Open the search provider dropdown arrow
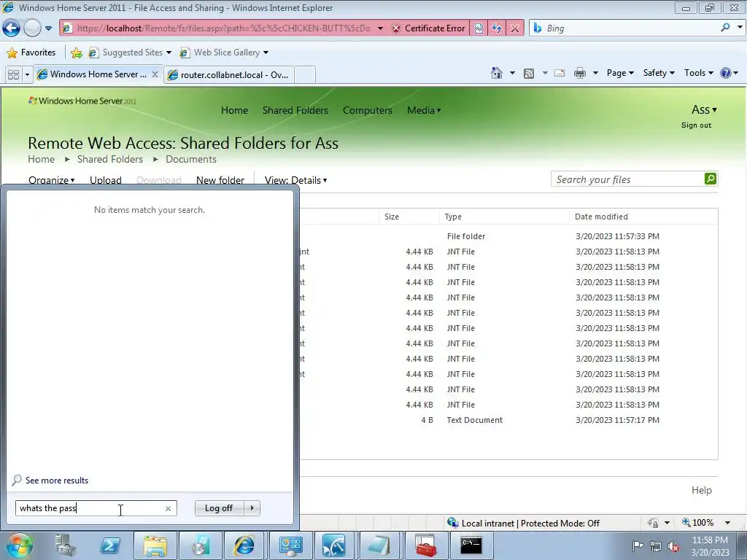The image size is (747, 560). (740, 28)
